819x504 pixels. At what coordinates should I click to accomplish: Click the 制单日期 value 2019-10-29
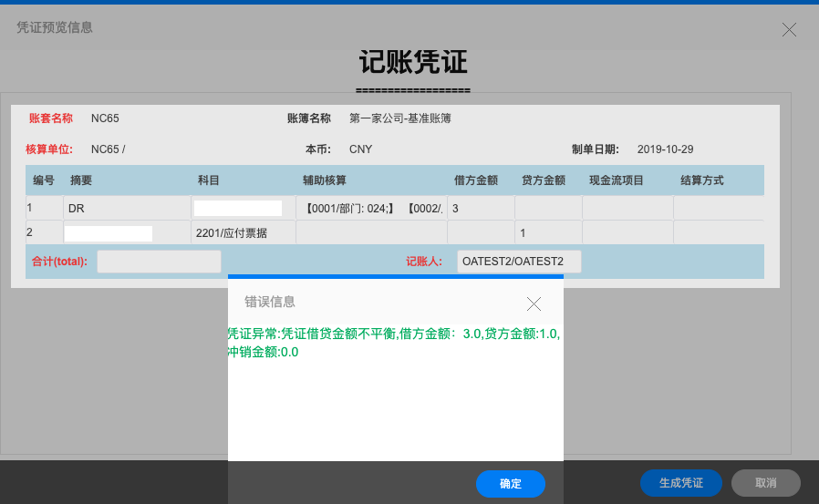pos(665,149)
